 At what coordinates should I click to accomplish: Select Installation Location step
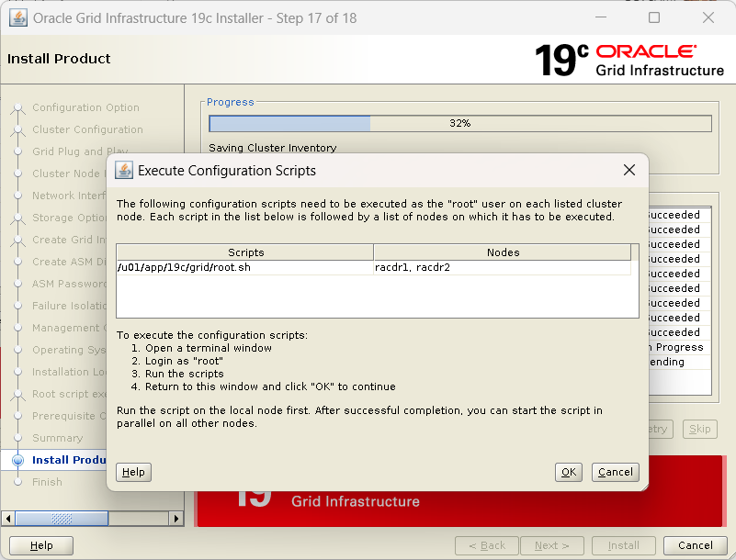pos(69,372)
